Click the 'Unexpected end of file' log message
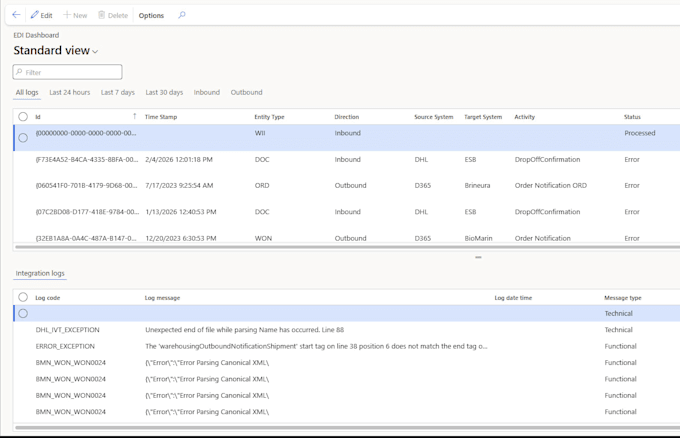 (245, 330)
